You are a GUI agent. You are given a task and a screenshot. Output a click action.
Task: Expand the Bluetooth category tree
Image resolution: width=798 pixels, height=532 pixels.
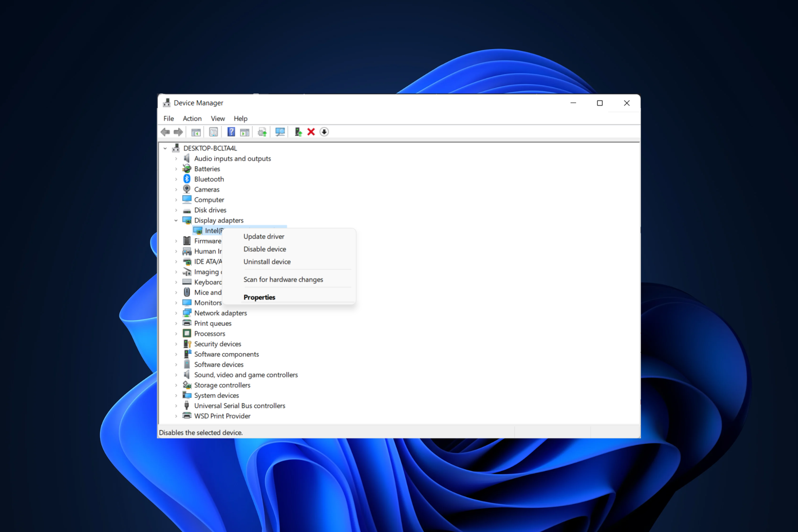pyautogui.click(x=177, y=179)
